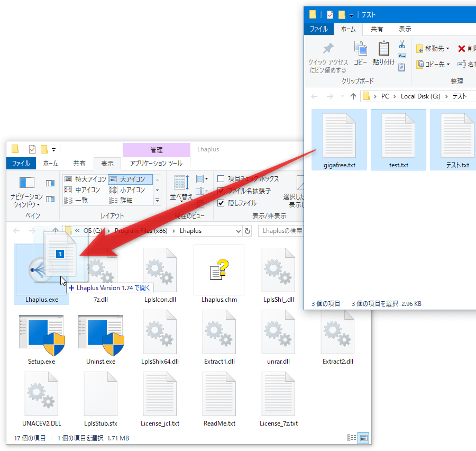The image size is (476, 451).
Task: Click the Paste (貼り付け) ribbon icon
Action: click(x=384, y=49)
